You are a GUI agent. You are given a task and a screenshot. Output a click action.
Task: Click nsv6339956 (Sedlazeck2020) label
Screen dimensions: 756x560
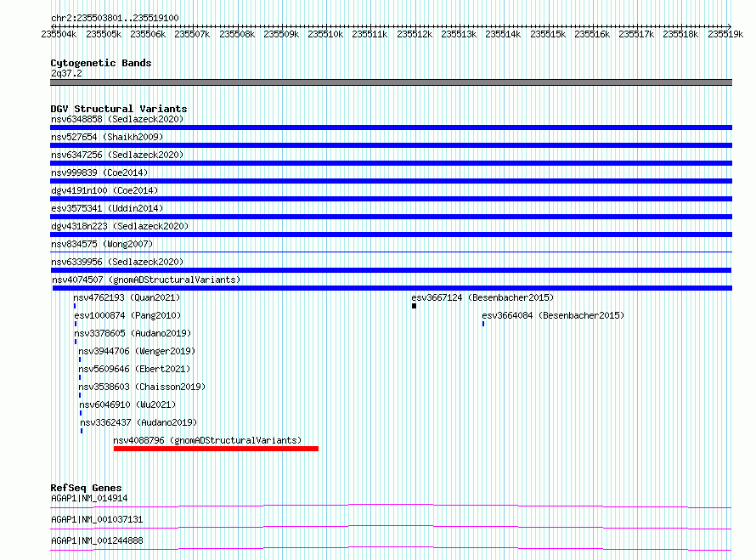[117, 262]
